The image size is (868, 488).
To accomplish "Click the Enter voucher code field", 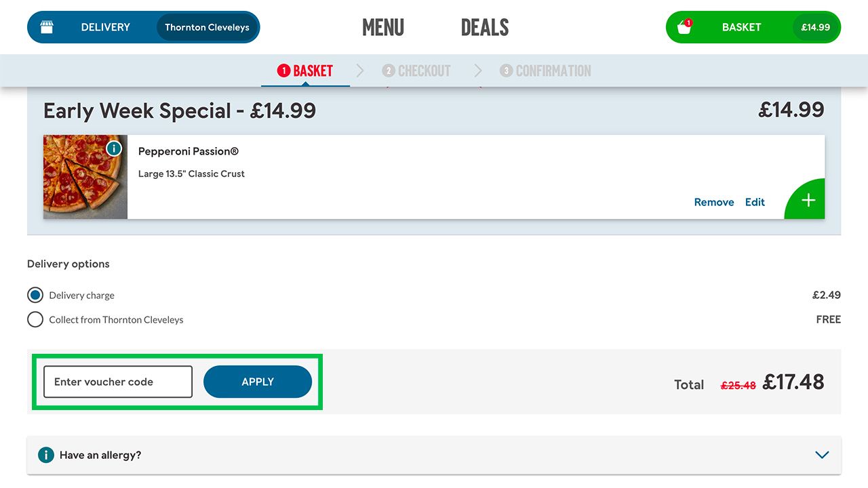I will pyautogui.click(x=117, y=382).
